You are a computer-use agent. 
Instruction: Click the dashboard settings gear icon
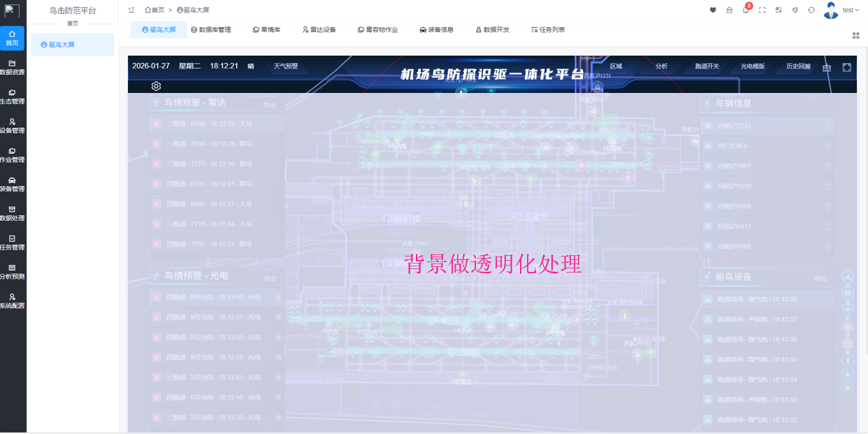(x=156, y=86)
